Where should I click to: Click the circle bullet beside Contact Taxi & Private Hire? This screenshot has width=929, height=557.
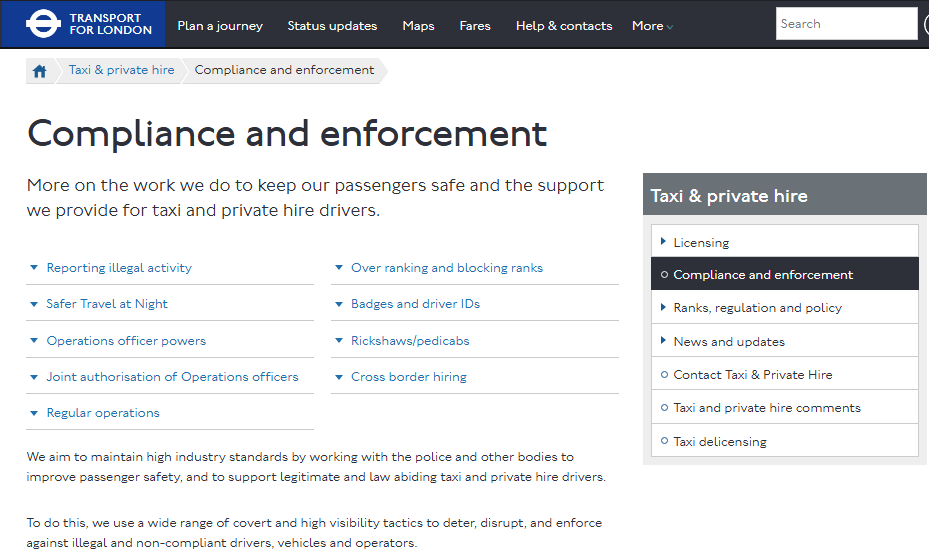[664, 375]
